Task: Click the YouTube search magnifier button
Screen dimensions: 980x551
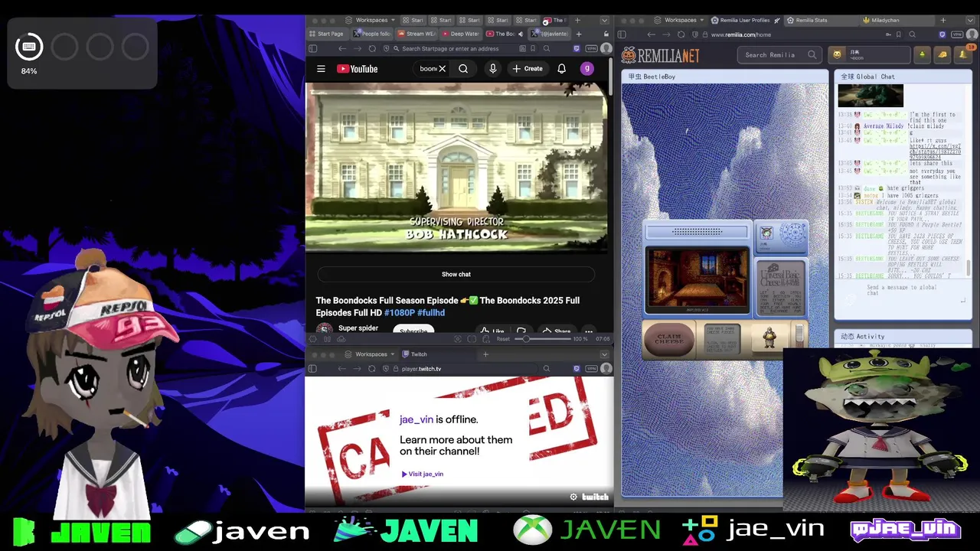Action: coord(463,69)
